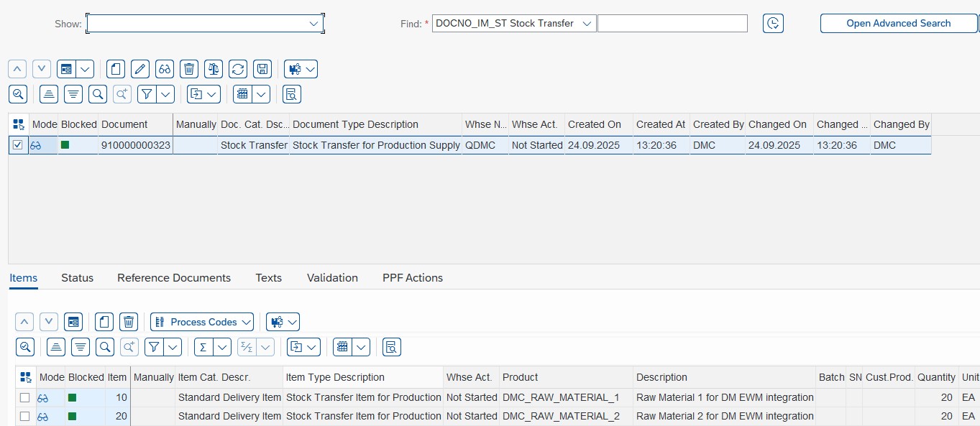980x426 pixels.
Task: Click select-all icon in Items table corner
Action: click(x=26, y=377)
